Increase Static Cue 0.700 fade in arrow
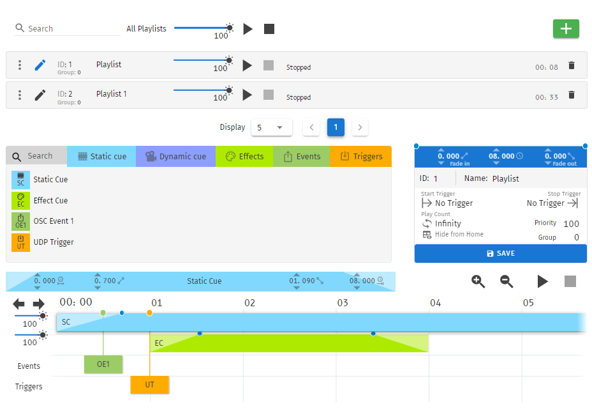592x418 pixels. click(x=97, y=275)
